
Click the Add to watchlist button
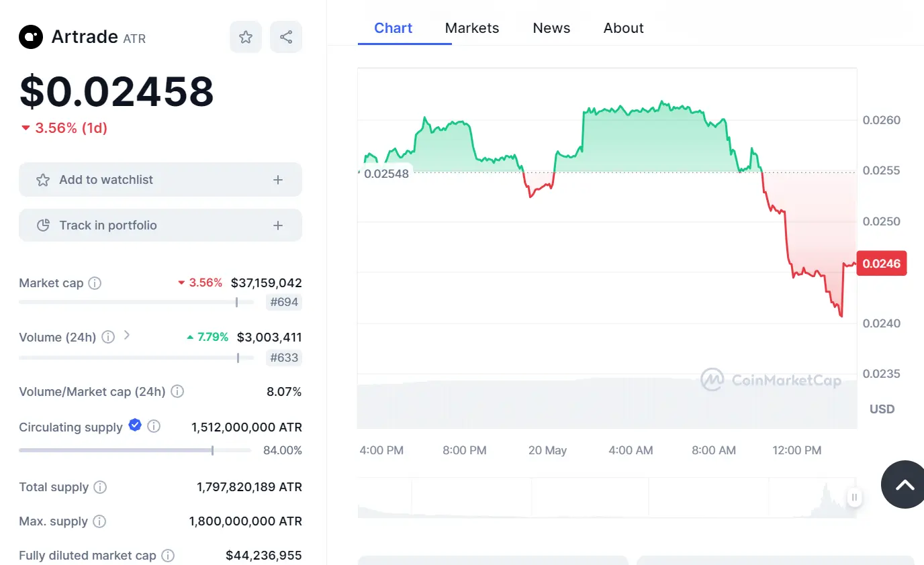point(160,179)
